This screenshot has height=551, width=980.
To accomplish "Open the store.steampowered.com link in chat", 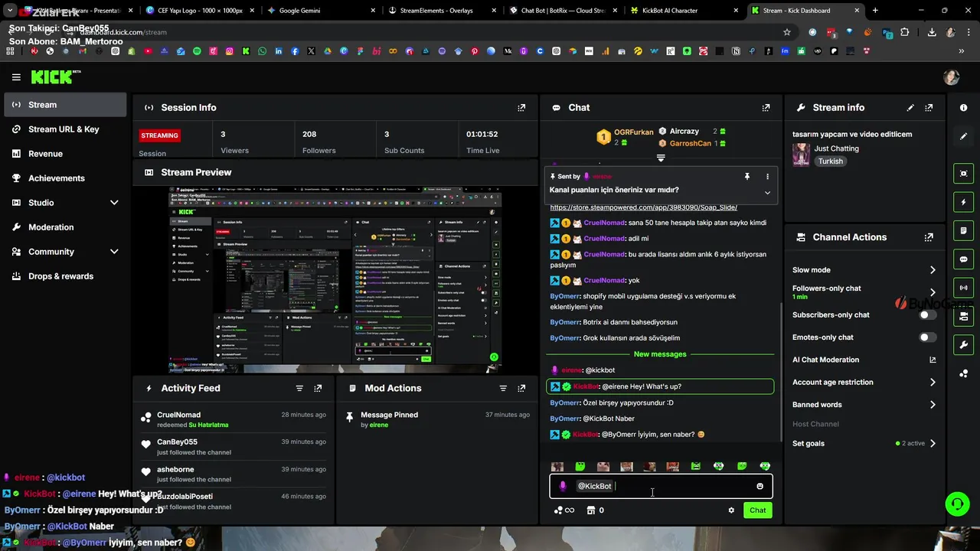I will 643,207.
